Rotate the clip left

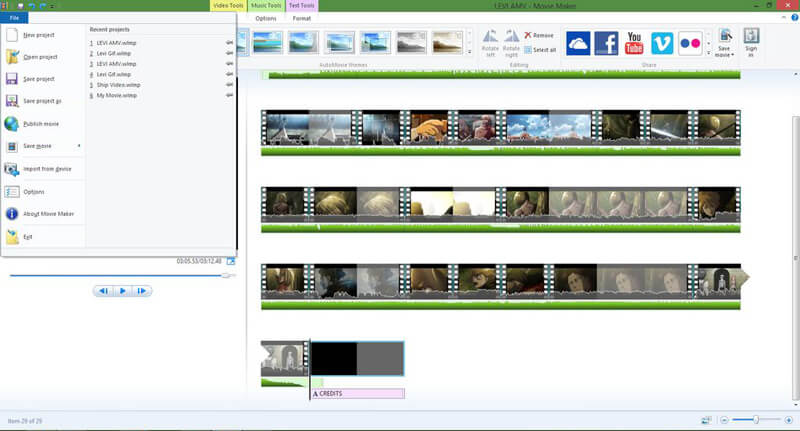point(490,43)
